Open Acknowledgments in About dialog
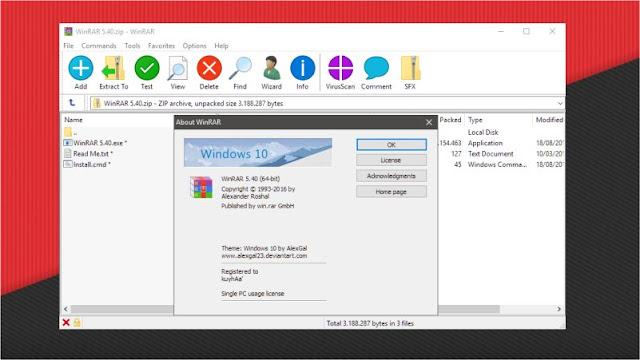640x360 pixels. [x=391, y=176]
